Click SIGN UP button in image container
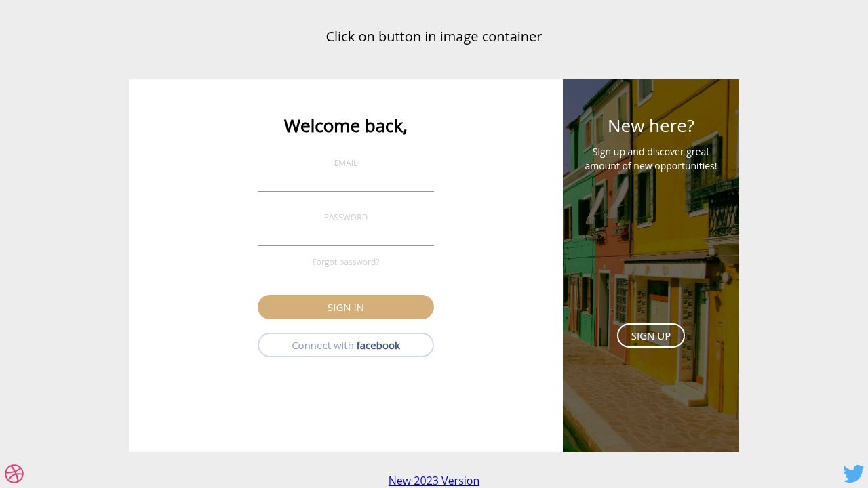 point(651,335)
